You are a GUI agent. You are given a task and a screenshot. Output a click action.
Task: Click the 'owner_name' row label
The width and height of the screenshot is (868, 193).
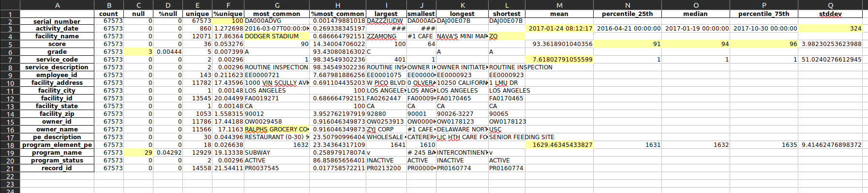pos(57,129)
